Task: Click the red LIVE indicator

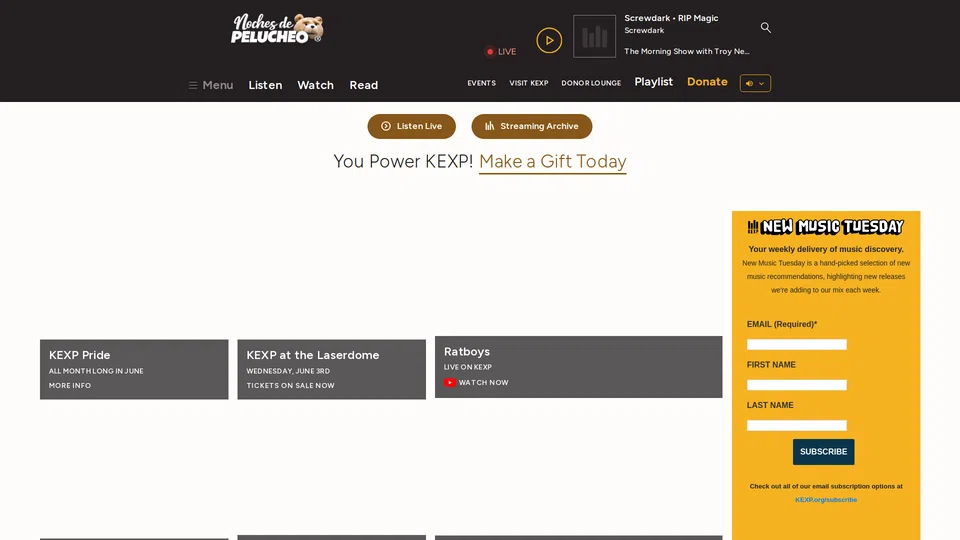Action: pyautogui.click(x=501, y=51)
